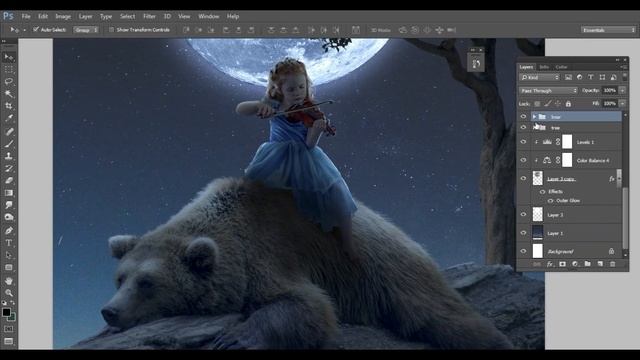Select the Blur tool
Image resolution: width=640 pixels, height=360 pixels.
point(9,205)
